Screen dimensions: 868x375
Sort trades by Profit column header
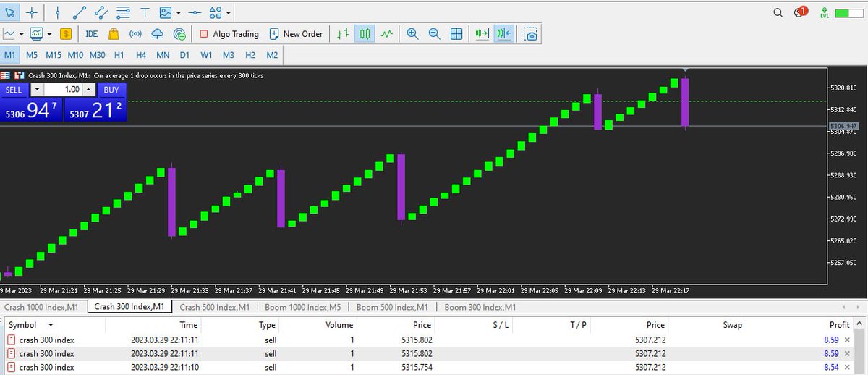pyautogui.click(x=840, y=325)
